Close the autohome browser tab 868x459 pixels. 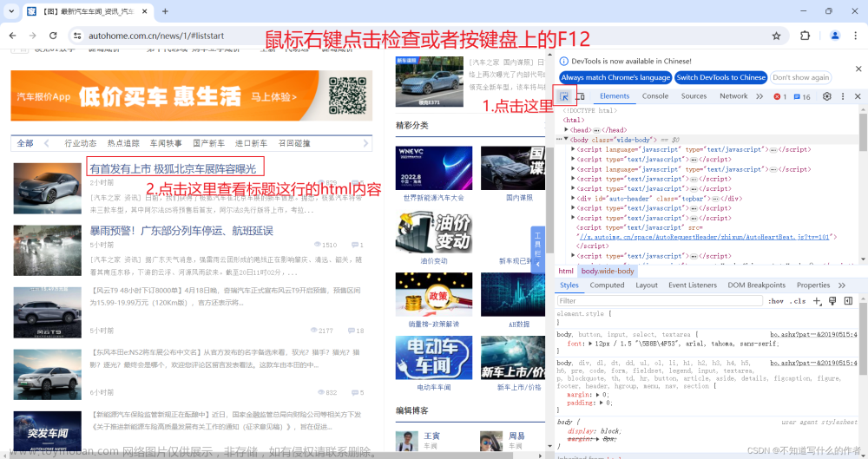click(x=144, y=11)
